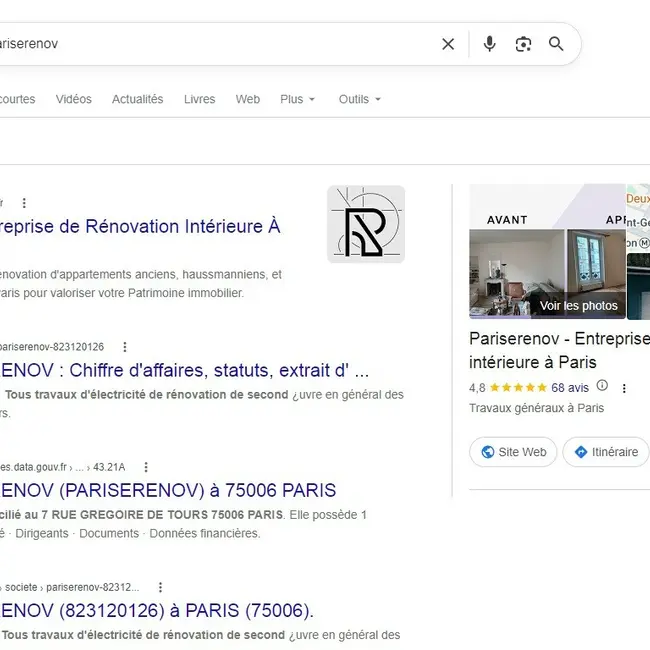Open the three-dot menu in the business panel
The width and height of the screenshot is (650, 650).
tap(624, 388)
